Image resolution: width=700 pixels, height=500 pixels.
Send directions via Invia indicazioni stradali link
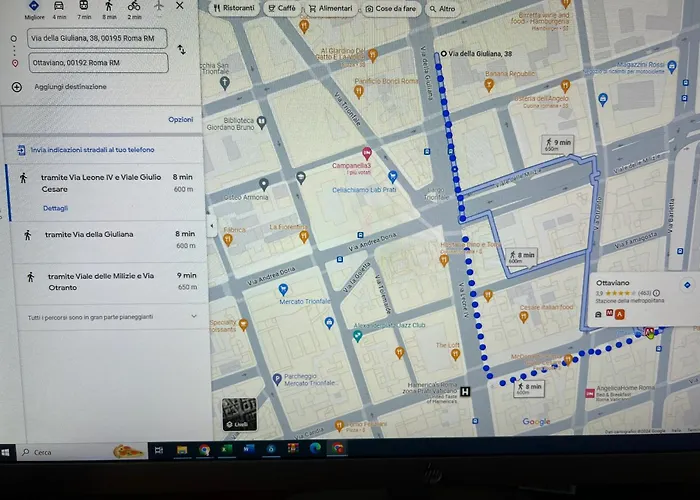[x=92, y=150]
